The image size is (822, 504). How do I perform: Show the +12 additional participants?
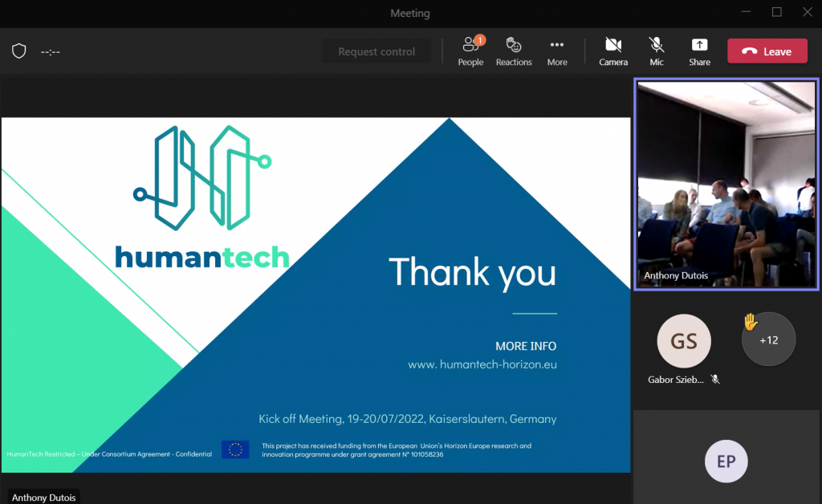[x=768, y=339]
